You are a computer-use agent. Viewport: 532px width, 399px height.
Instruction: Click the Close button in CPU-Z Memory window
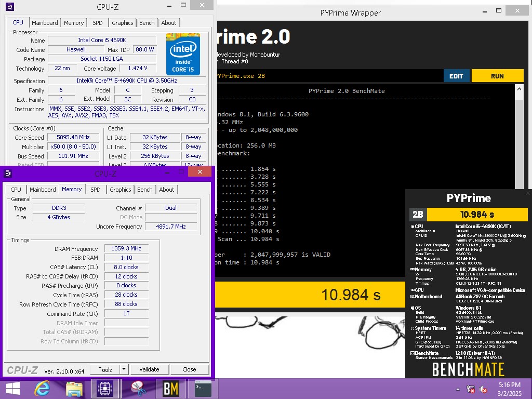click(189, 369)
